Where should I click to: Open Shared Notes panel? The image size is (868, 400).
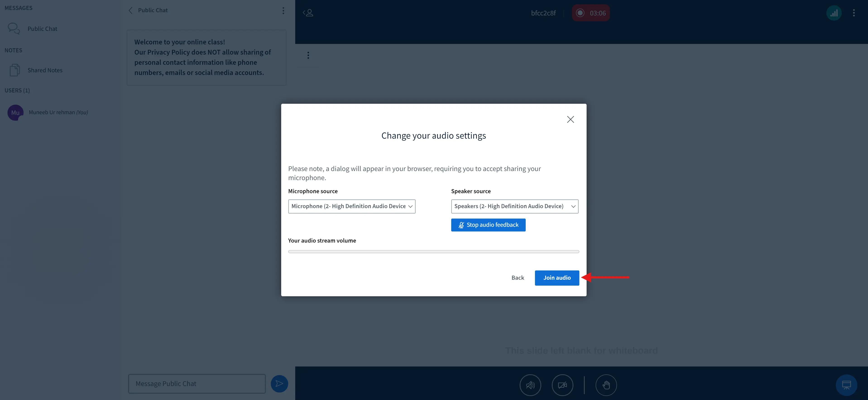click(45, 70)
